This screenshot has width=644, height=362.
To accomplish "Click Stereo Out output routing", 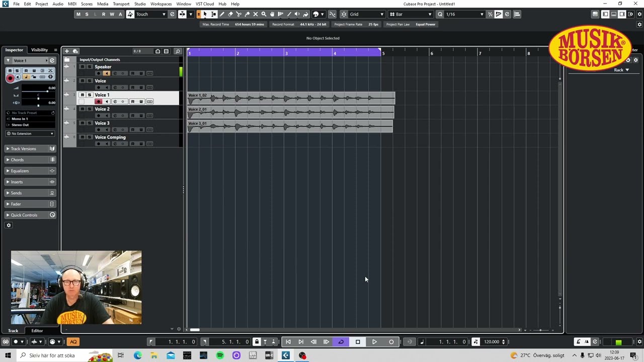I will point(30,125).
